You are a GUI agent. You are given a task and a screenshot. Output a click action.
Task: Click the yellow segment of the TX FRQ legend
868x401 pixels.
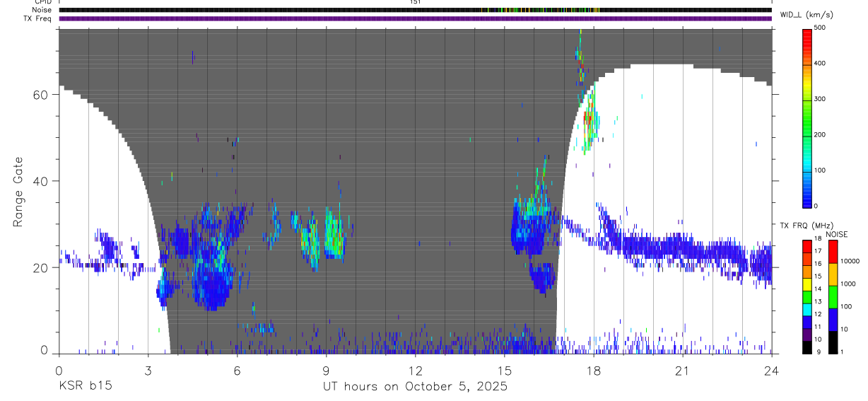point(807,285)
